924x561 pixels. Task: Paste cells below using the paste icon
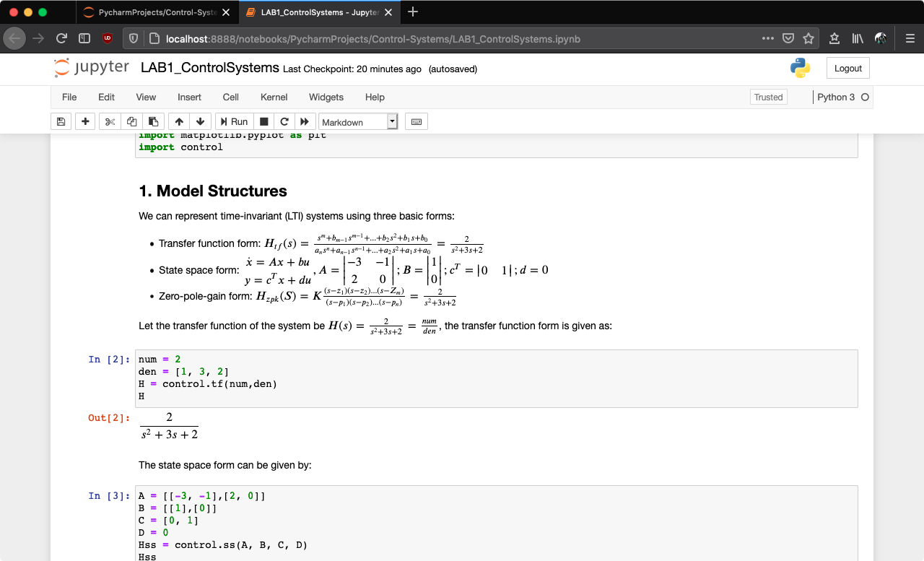point(153,121)
